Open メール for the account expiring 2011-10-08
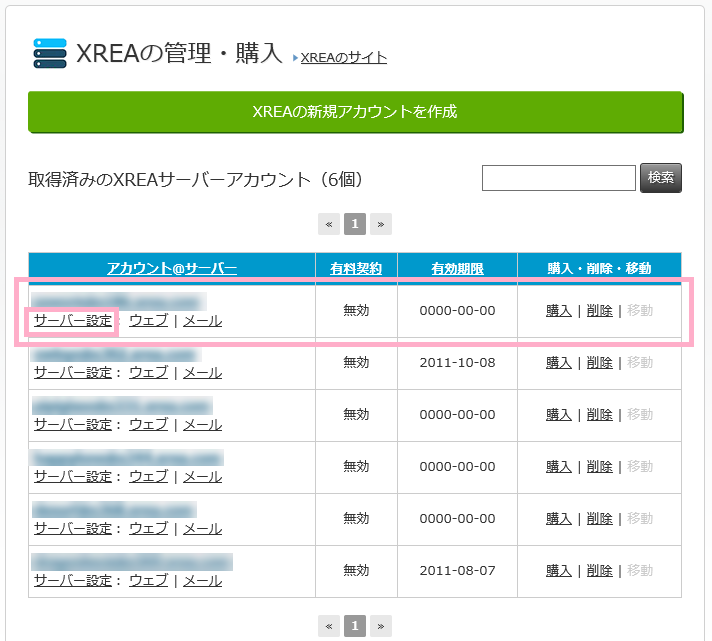This screenshot has width=712, height=641. click(x=203, y=373)
